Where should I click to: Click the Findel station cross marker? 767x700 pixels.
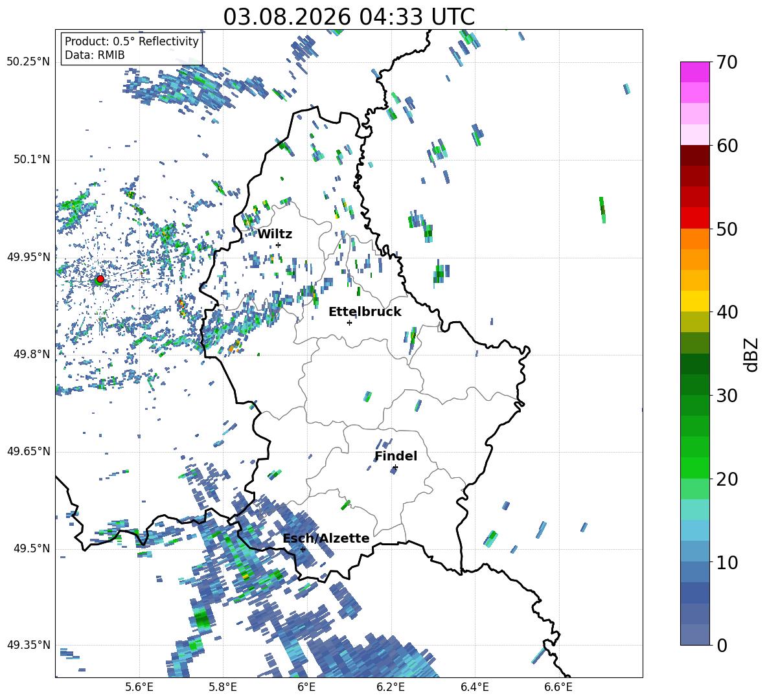[395, 468]
